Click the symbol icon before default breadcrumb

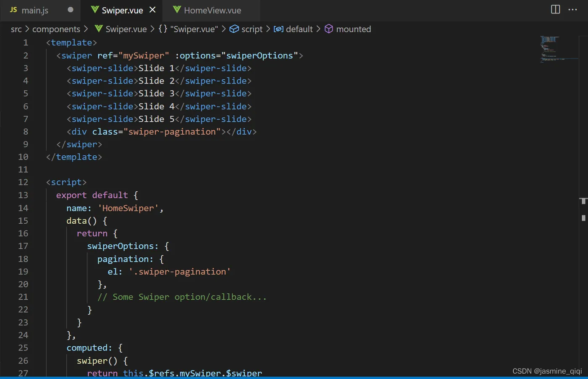(278, 29)
